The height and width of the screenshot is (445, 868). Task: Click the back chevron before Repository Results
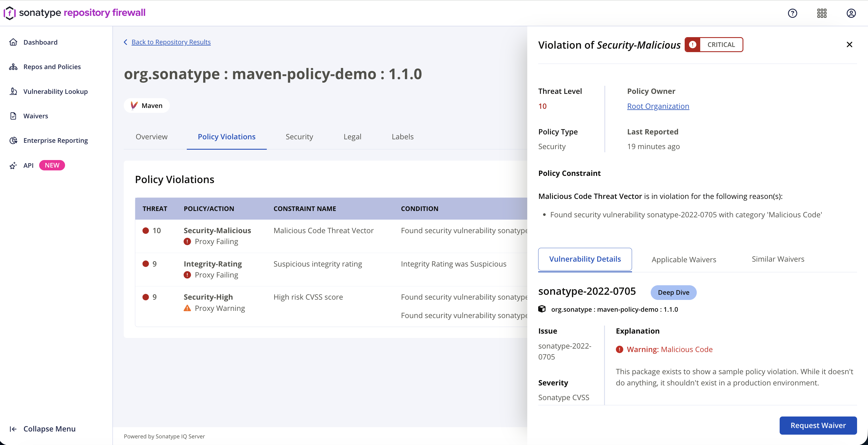(126, 42)
